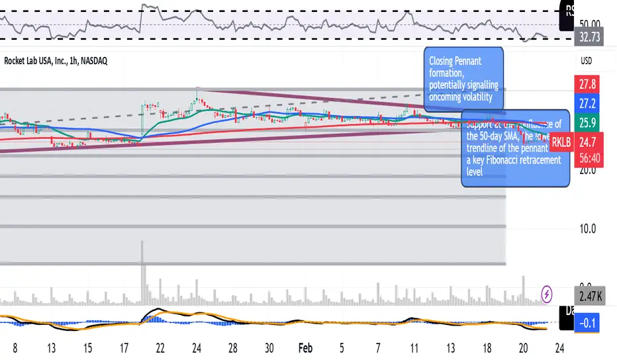Select the tallest volume spike bar

(x=142, y=273)
